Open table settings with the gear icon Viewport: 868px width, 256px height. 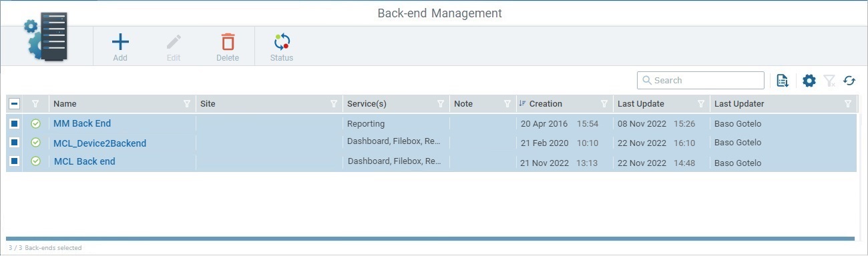coord(809,81)
